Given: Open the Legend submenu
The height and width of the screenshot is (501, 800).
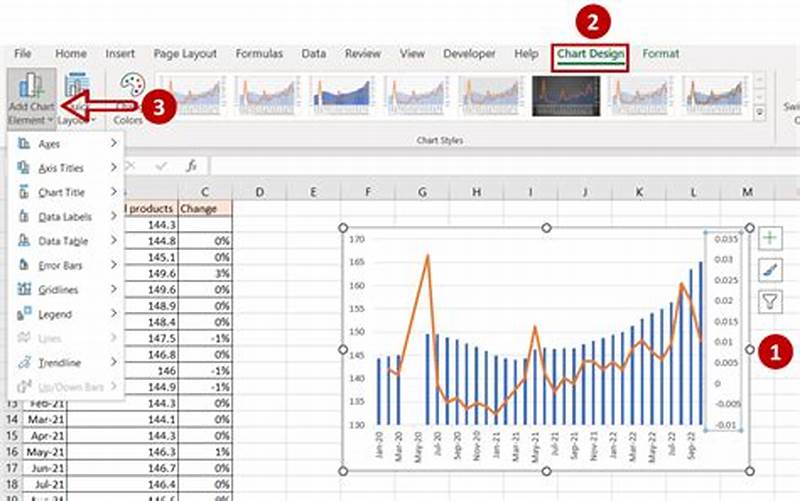Looking at the screenshot, I should tap(66, 314).
